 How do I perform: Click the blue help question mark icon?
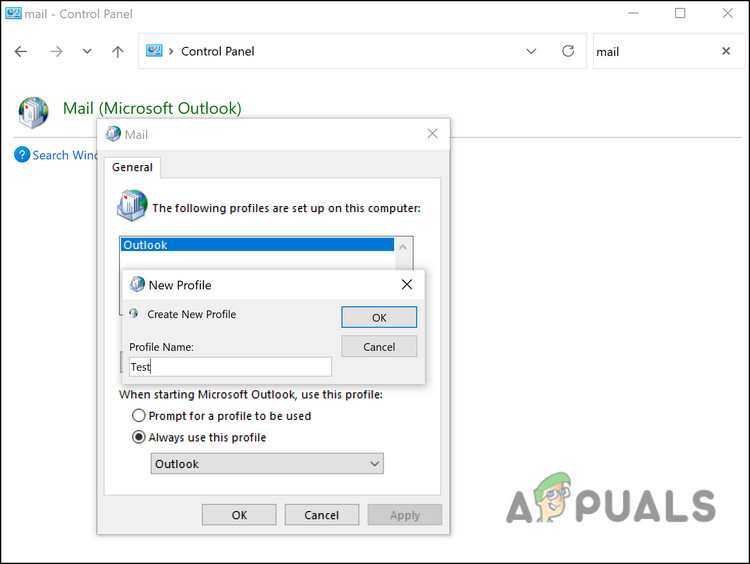(x=22, y=155)
